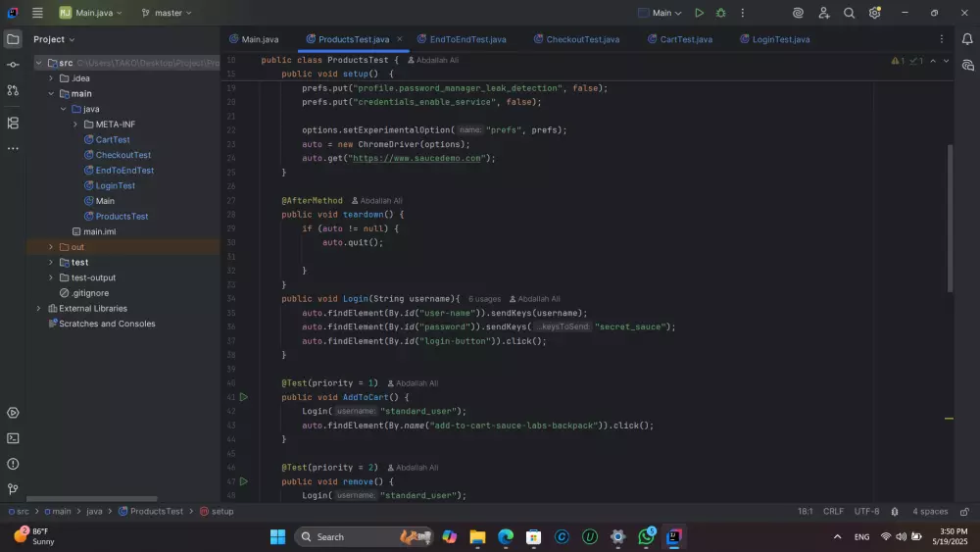Open master branch dropdown
The image size is (980, 552).
tap(167, 13)
